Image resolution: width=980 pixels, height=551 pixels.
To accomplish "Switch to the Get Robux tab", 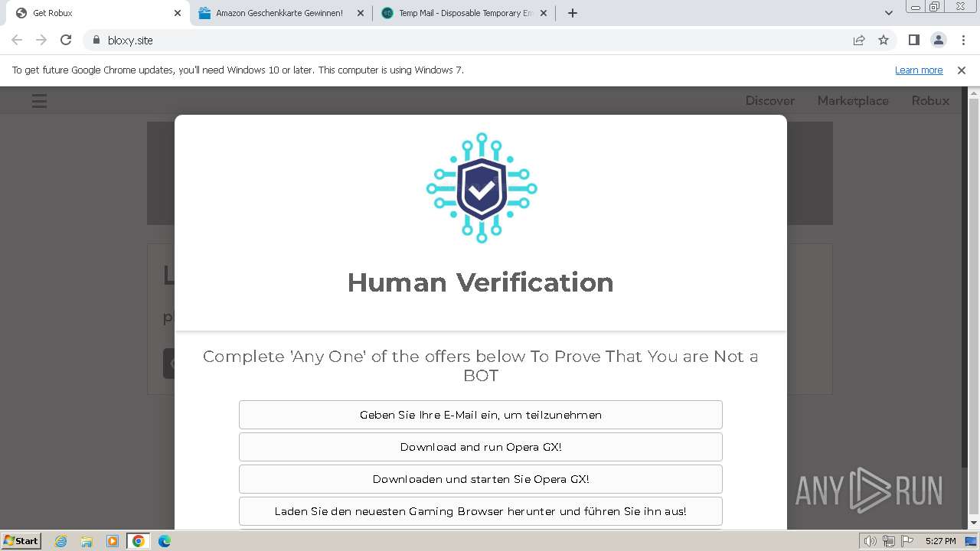I will tap(97, 13).
